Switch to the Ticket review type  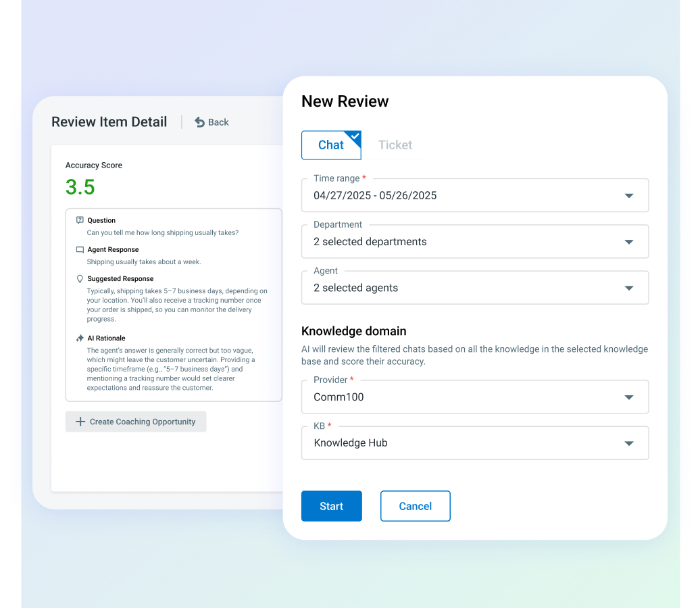point(395,145)
